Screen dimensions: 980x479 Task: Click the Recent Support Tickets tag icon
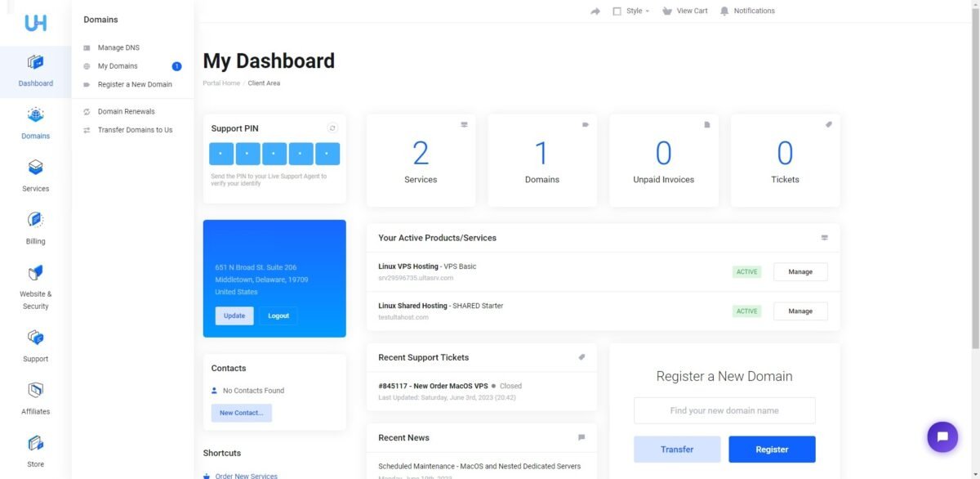[581, 357]
